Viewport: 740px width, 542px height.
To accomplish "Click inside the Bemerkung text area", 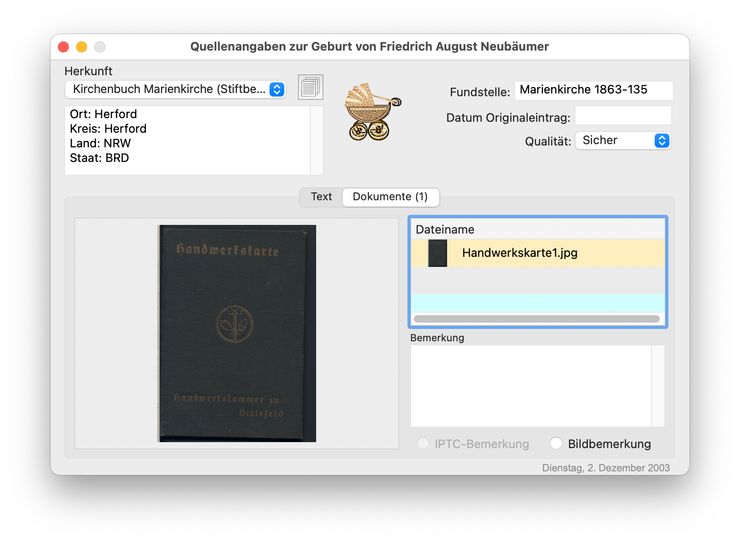I will (x=530, y=386).
